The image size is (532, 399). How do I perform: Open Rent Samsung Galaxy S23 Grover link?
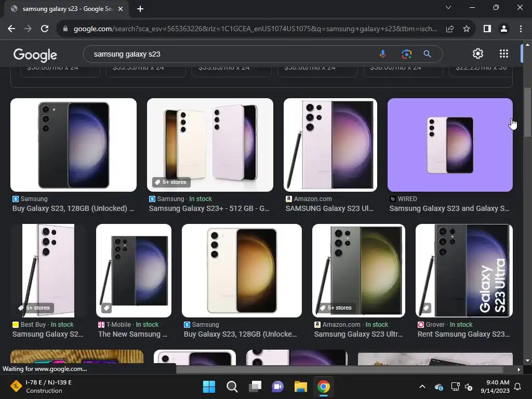tap(463, 334)
